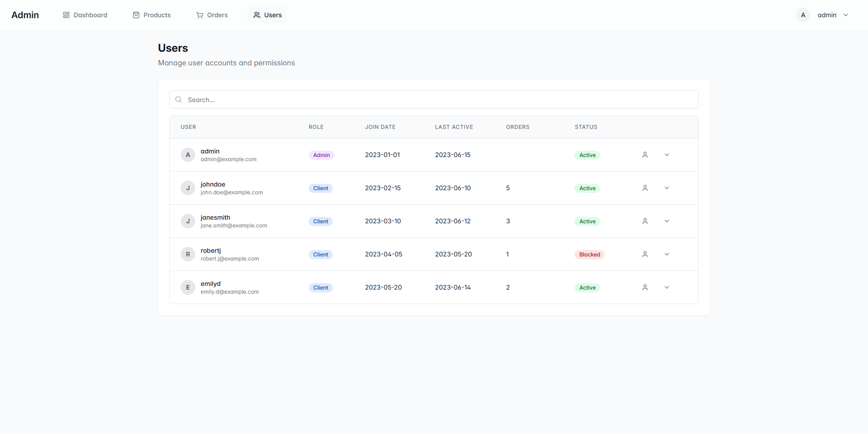The width and height of the screenshot is (868, 433).
Task: Click the admin avatar in top bar
Action: coord(803,15)
